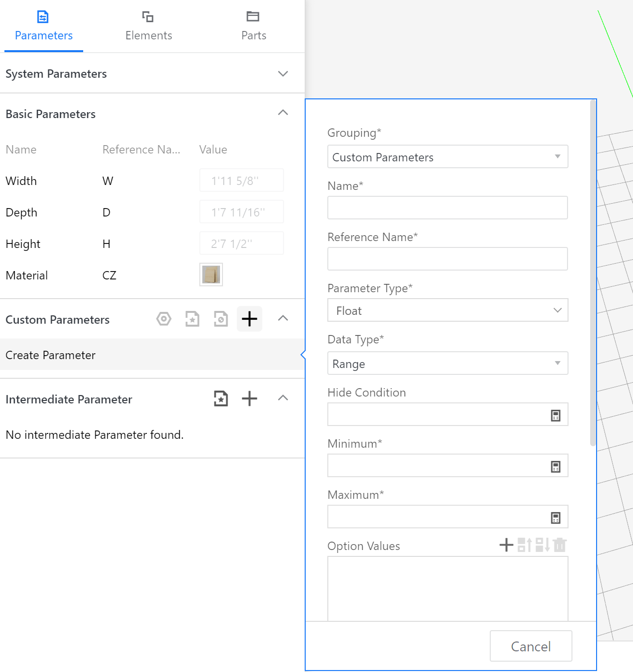Open the Material swatch thumbnail

[211, 275]
